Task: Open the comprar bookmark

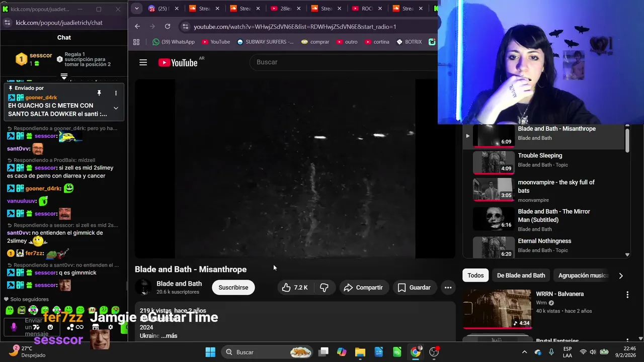Action: pos(315,42)
